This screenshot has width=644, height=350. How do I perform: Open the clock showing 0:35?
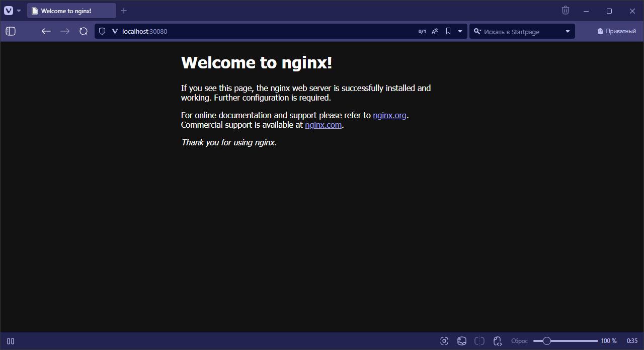click(632, 341)
